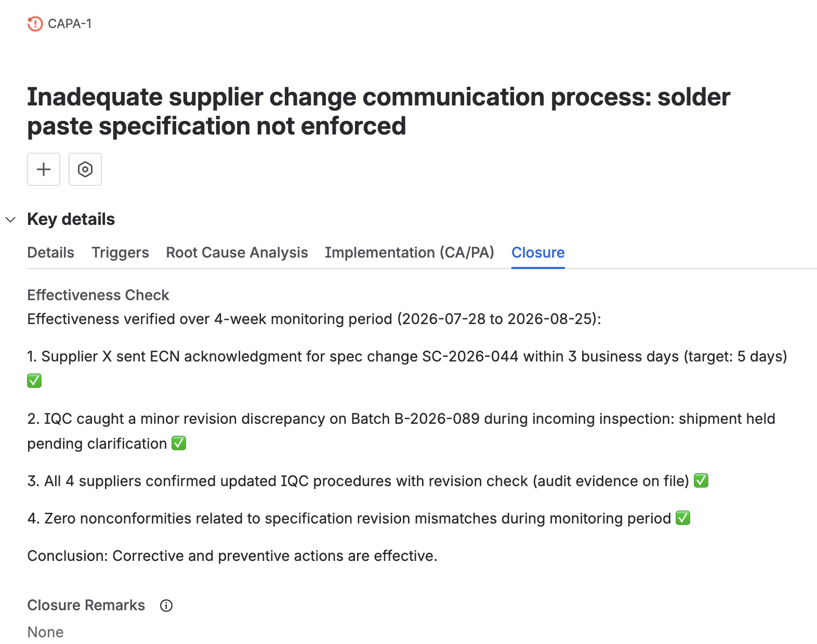The image size is (817, 644).
Task: Click the Conclusion text in effectiveness check
Action: [232, 556]
